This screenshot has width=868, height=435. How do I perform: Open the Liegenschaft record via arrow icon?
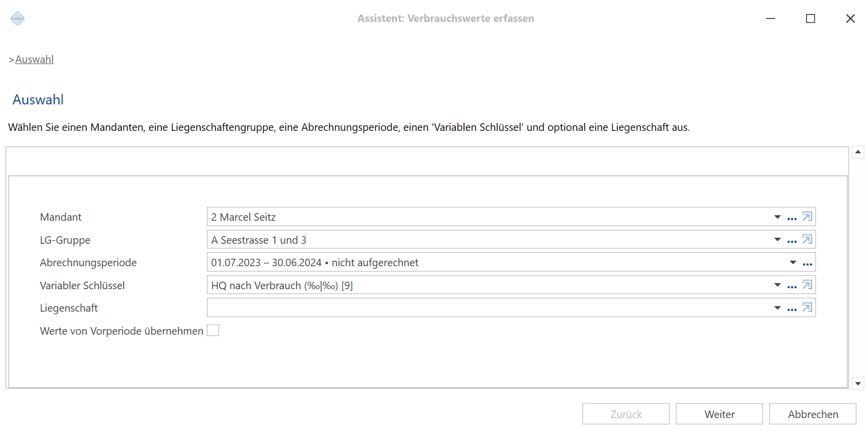pos(807,308)
